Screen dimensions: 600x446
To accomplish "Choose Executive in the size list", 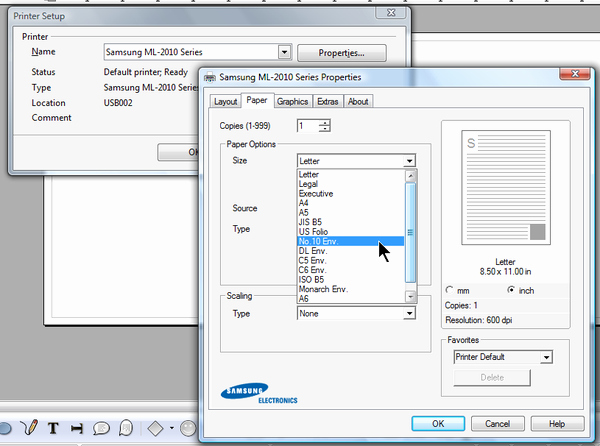I will [x=351, y=194].
